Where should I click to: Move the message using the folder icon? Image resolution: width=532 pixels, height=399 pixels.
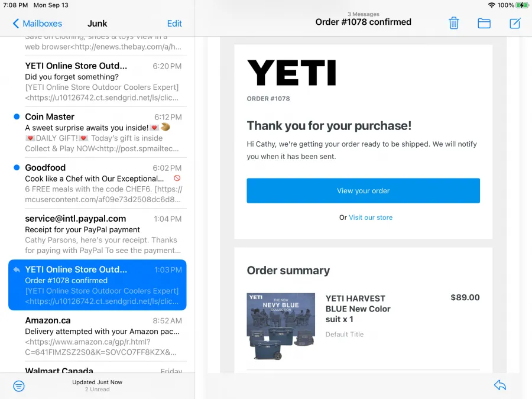click(x=484, y=23)
